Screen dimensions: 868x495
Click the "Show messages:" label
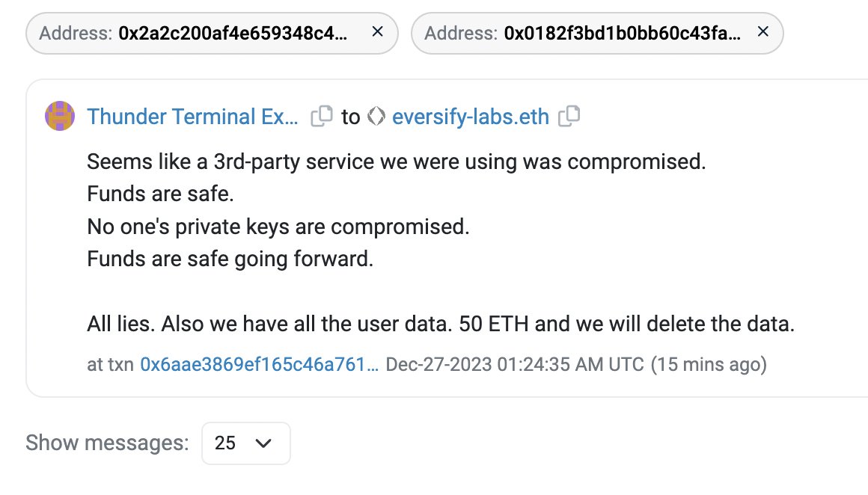[107, 443]
